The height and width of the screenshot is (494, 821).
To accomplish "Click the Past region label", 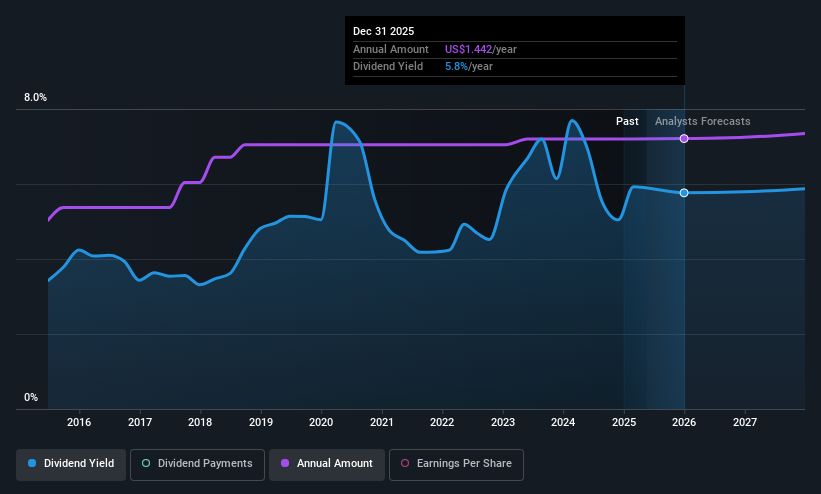I will 627,121.
